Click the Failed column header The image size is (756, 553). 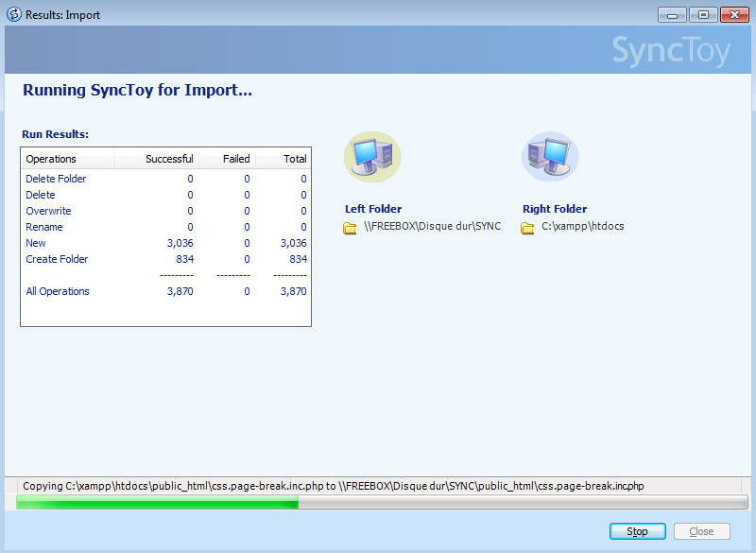(235, 159)
